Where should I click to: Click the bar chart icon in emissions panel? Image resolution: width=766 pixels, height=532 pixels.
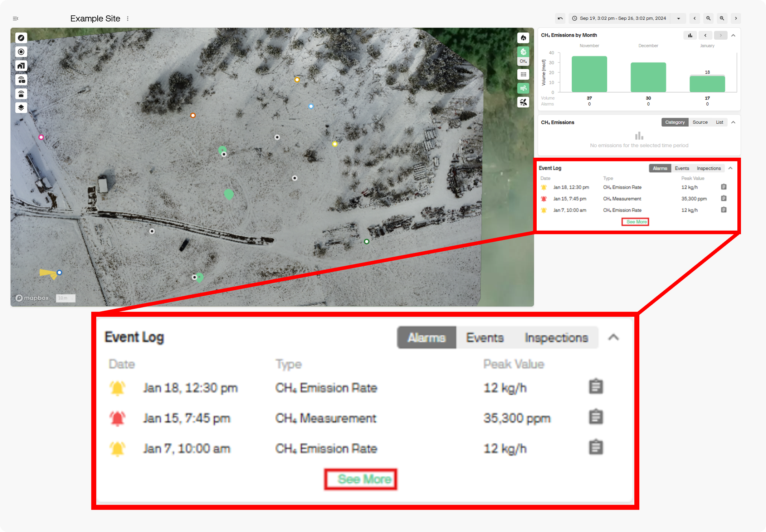[x=690, y=35]
